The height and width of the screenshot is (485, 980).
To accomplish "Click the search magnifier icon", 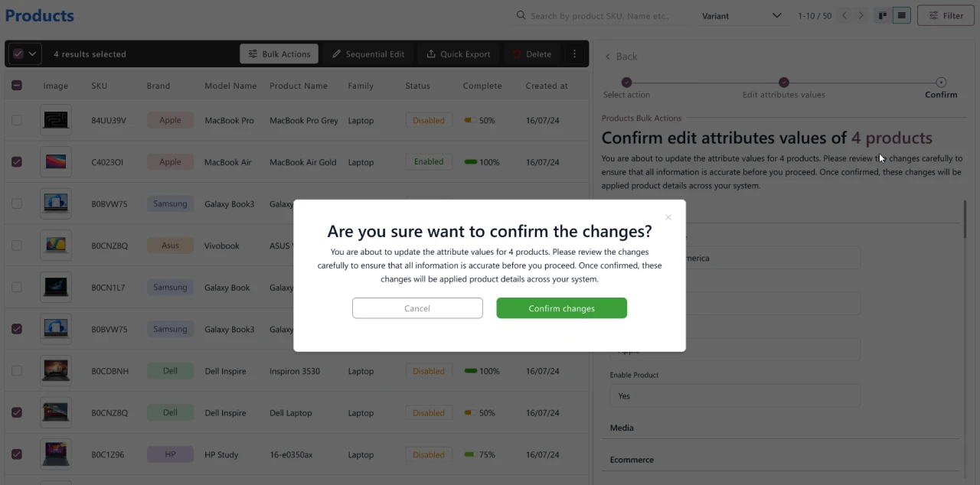I will pyautogui.click(x=521, y=15).
